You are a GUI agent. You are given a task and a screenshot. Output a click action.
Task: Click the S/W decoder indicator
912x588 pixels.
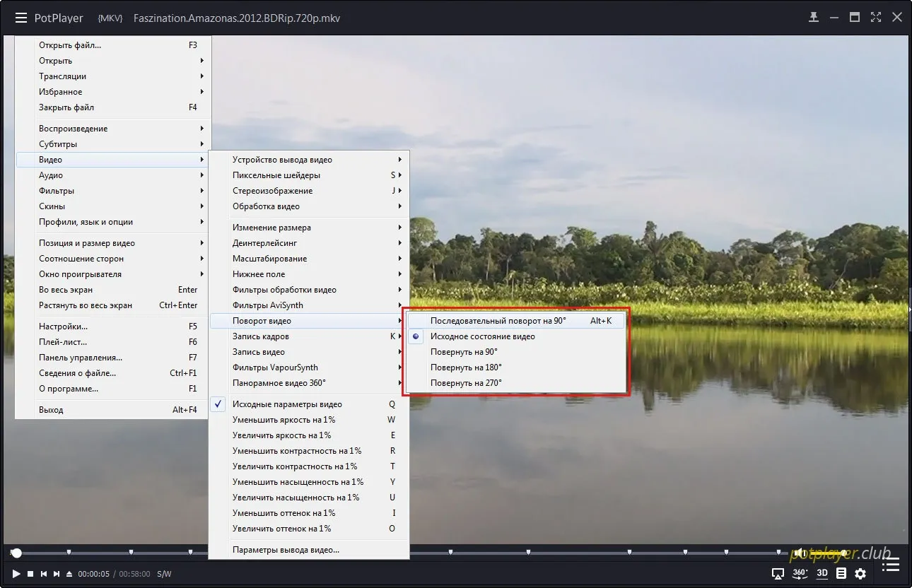click(x=164, y=574)
